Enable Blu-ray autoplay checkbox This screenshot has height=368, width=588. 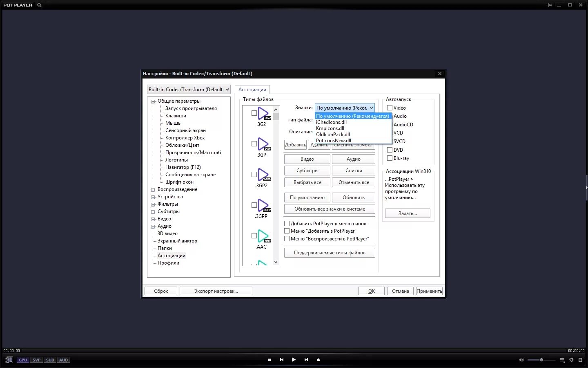(390, 158)
